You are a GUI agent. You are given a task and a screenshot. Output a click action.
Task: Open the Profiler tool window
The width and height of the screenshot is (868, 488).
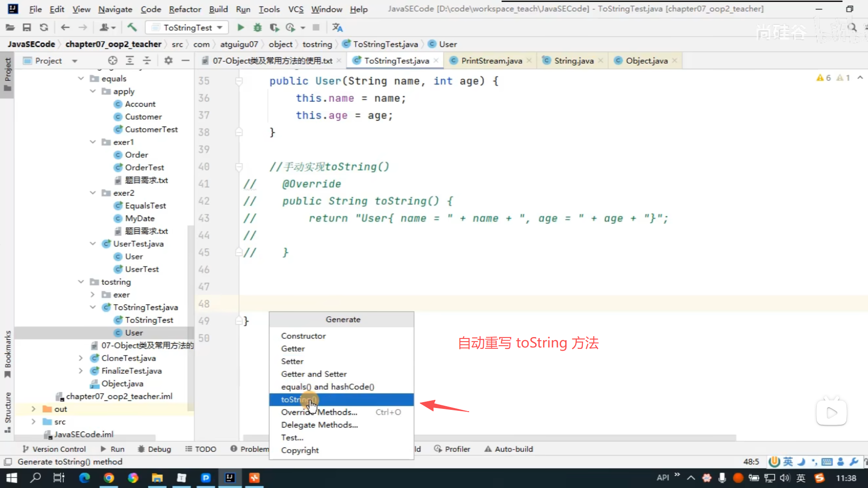coord(452,449)
